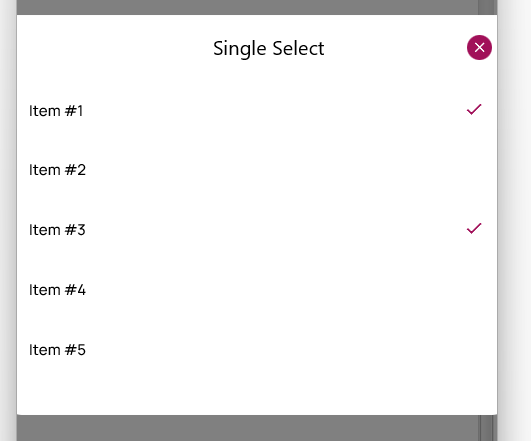This screenshot has width=531, height=441.
Task: Click dimmed backdrop below the dialog
Action: coord(247,428)
